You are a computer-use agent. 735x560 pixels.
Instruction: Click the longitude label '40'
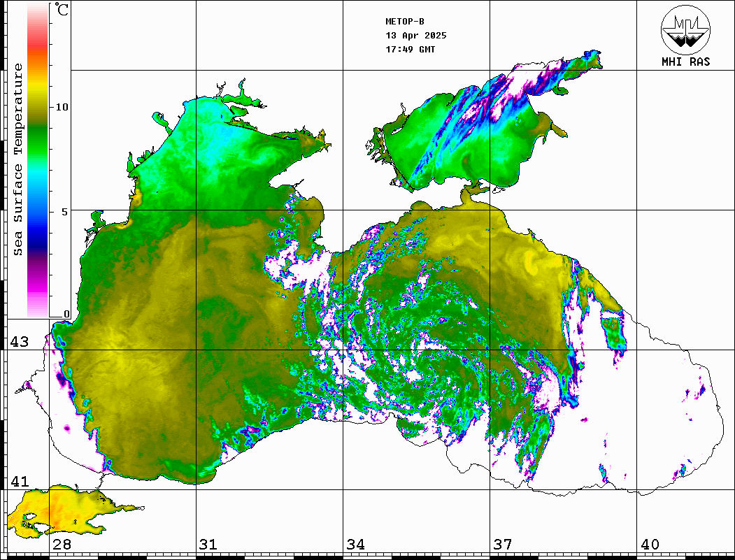point(650,544)
